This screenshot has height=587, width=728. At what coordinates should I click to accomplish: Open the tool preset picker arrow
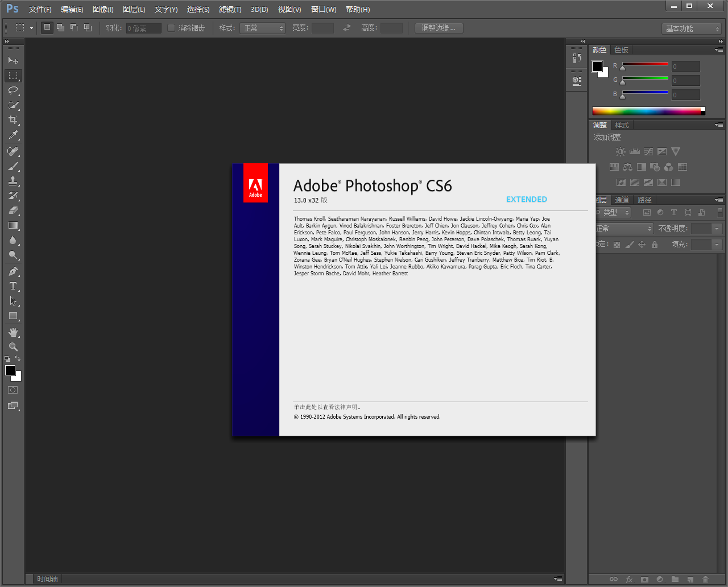(31, 28)
